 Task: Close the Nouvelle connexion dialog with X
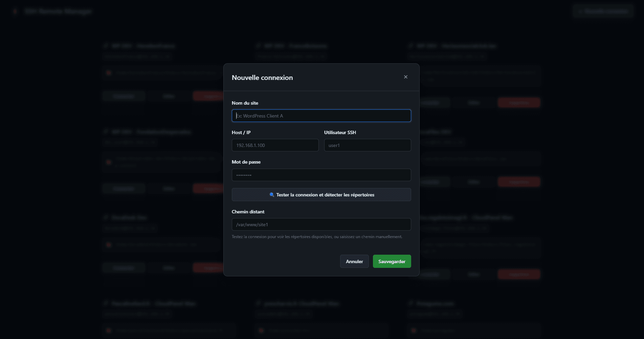[x=405, y=77]
